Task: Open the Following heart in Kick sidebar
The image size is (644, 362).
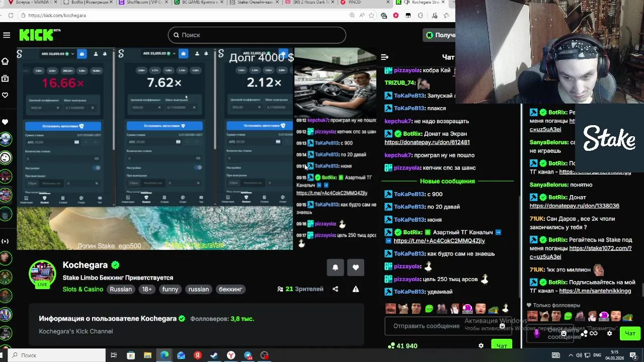Action: pyautogui.click(x=5, y=95)
